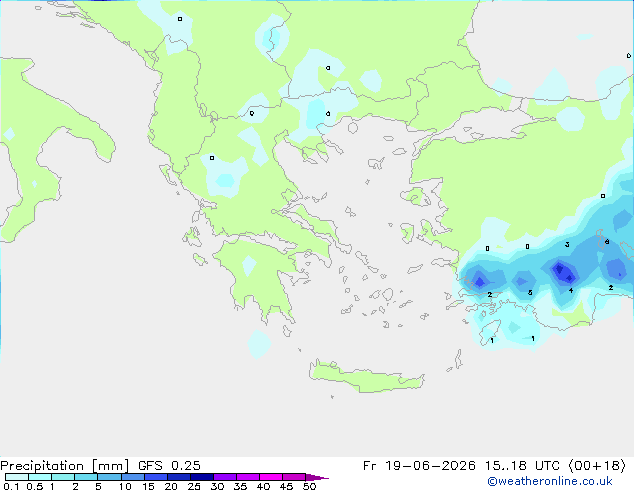Click the '0.5' legend scale label
Viewport: 634px width, 490px height.
(34, 486)
